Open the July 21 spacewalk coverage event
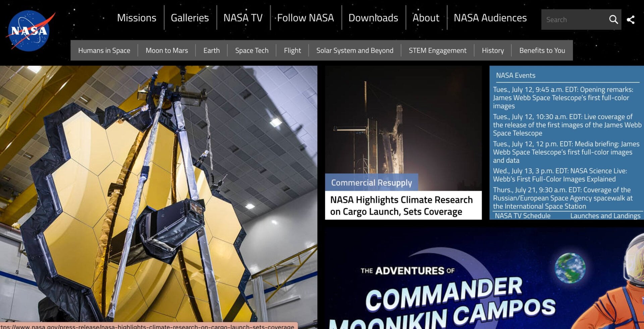 tap(563, 198)
